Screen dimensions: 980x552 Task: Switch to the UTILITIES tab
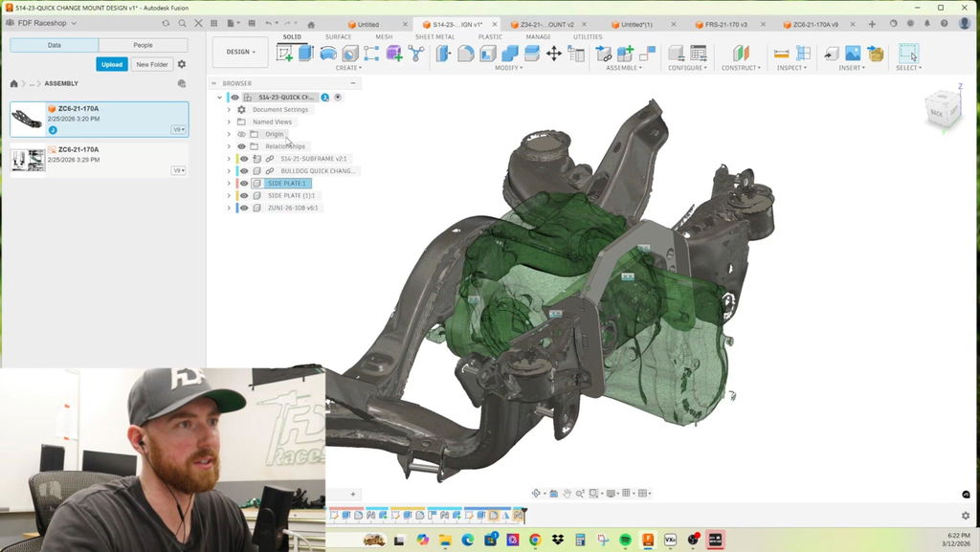(x=588, y=37)
